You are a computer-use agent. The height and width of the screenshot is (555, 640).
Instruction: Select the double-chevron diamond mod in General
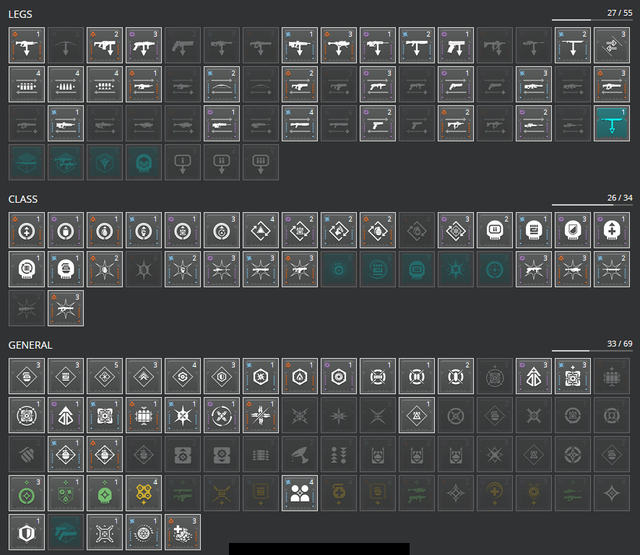tap(144, 376)
